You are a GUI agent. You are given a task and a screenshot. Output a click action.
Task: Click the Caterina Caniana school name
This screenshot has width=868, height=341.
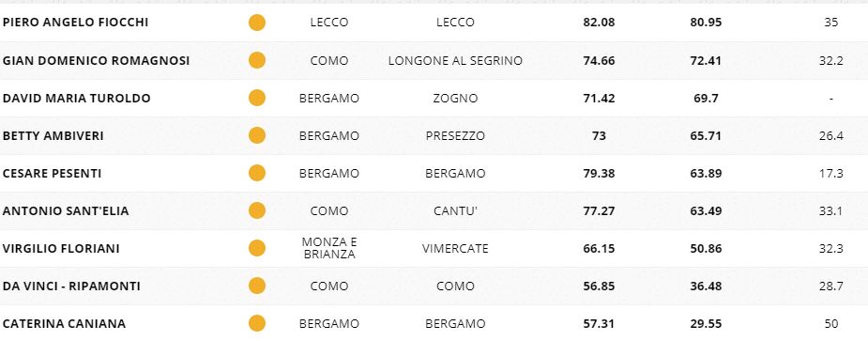point(64,324)
